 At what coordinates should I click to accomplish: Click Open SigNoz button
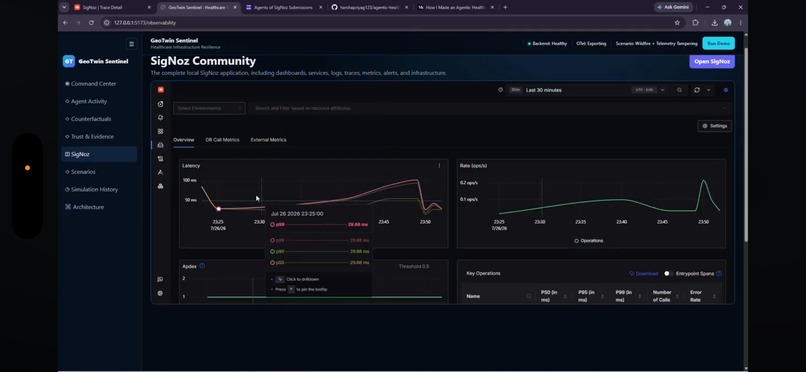click(712, 62)
